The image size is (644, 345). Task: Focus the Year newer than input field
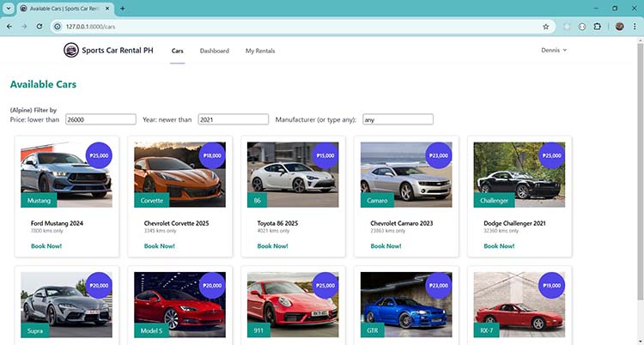[x=234, y=119]
